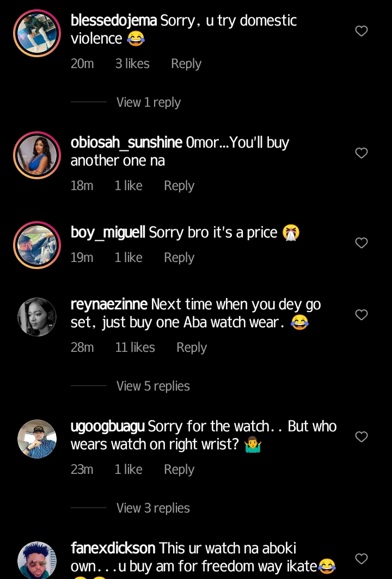Tap heart on obiosah_sunshine's comment
The height and width of the screenshot is (579, 392).
pyautogui.click(x=362, y=153)
